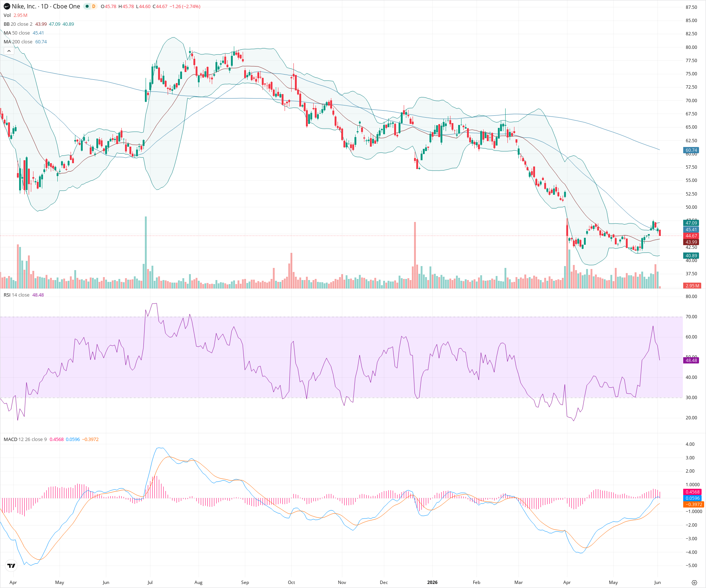The height and width of the screenshot is (588, 706).
Task: Click the 87.50 price scale value
Action: (x=691, y=7)
